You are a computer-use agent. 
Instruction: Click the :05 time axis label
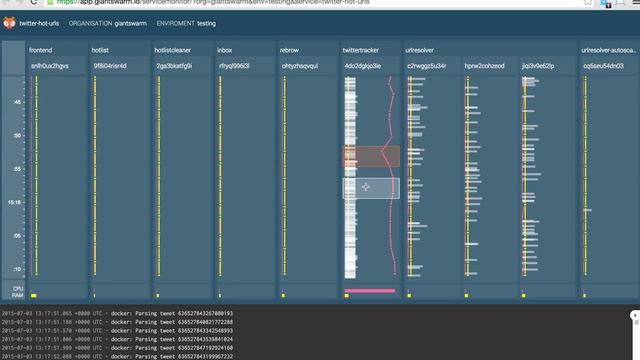point(17,236)
